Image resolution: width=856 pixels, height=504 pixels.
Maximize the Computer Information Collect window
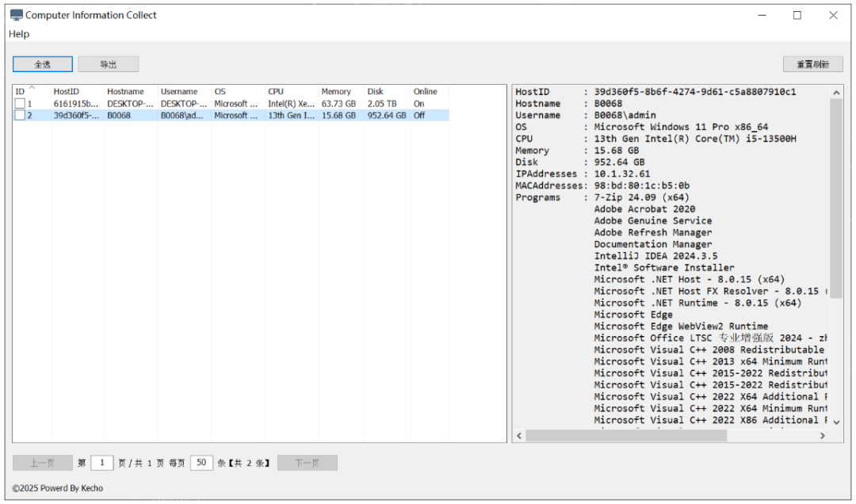tap(797, 15)
